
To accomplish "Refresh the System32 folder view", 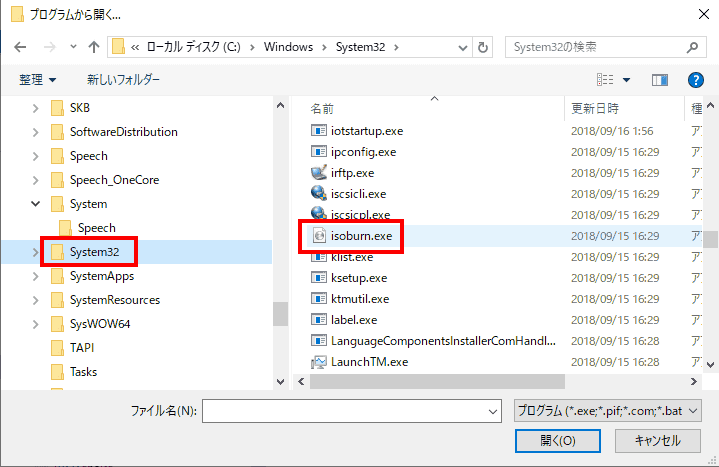I will click(x=482, y=47).
